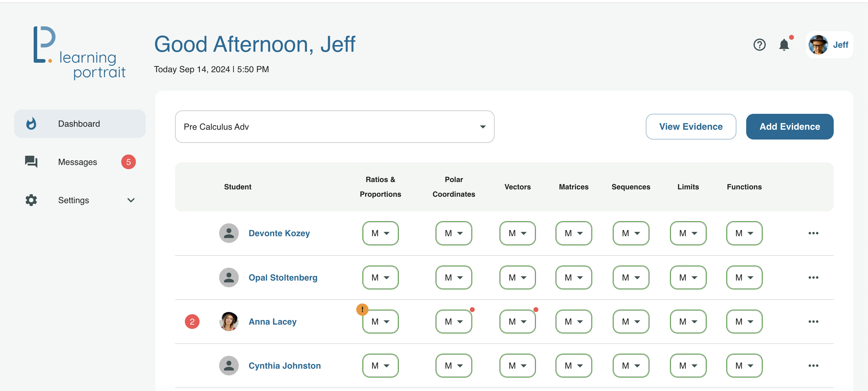
Task: Click Anna Lacey's profile photo
Action: coord(229,322)
